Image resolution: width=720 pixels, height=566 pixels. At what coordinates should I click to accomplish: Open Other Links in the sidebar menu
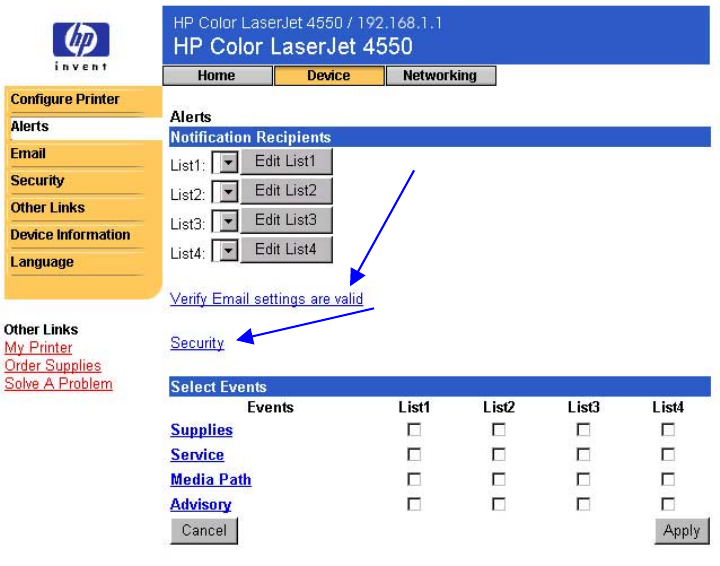click(47, 207)
